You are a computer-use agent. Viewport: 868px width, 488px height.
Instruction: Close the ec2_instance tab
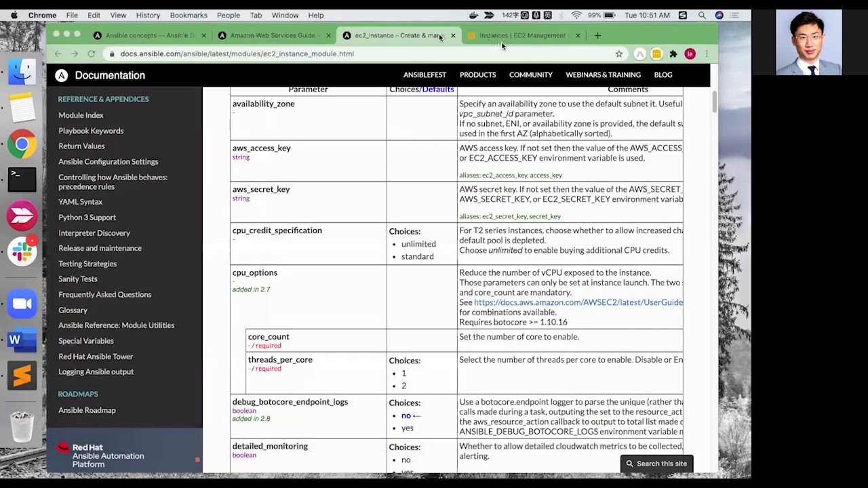click(x=453, y=35)
